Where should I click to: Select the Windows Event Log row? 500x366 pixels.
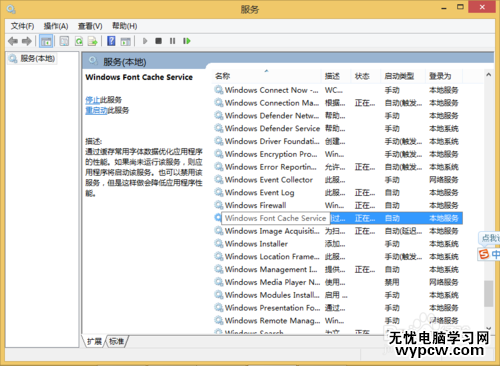337,192
